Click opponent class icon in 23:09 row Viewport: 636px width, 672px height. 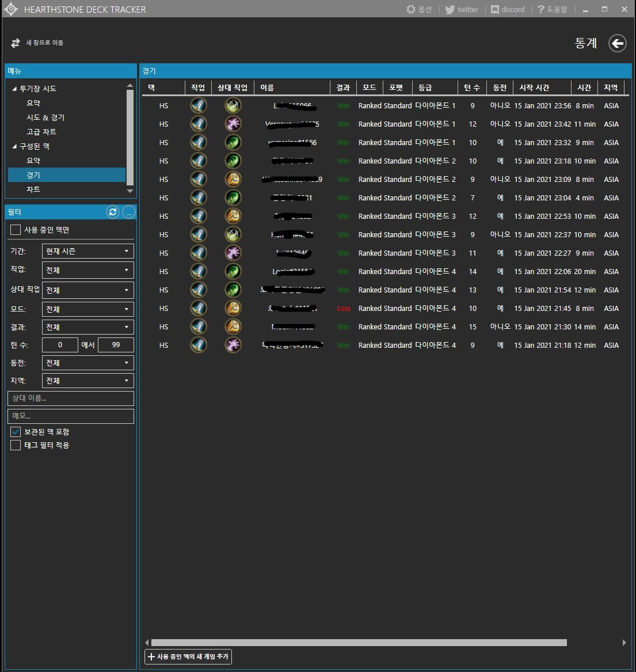pyautogui.click(x=233, y=179)
